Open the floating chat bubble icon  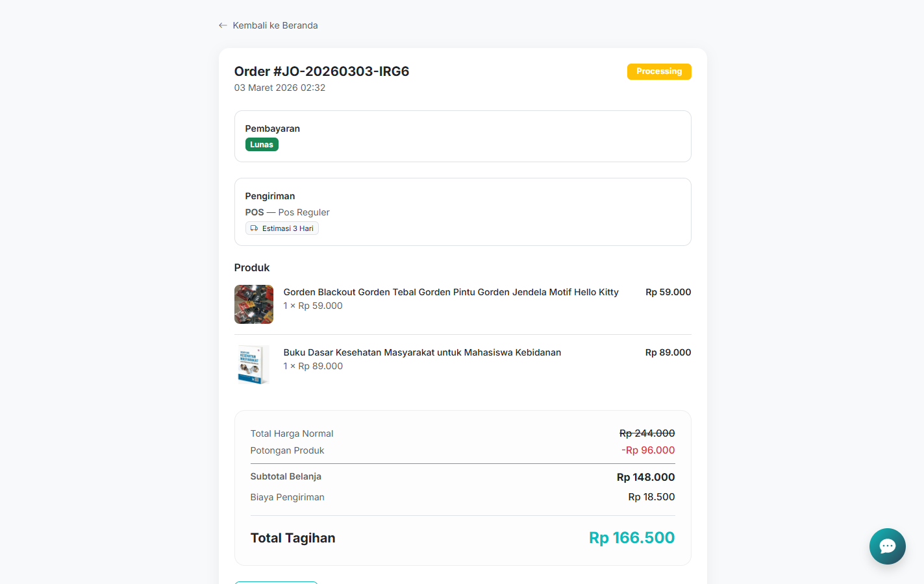(887, 546)
